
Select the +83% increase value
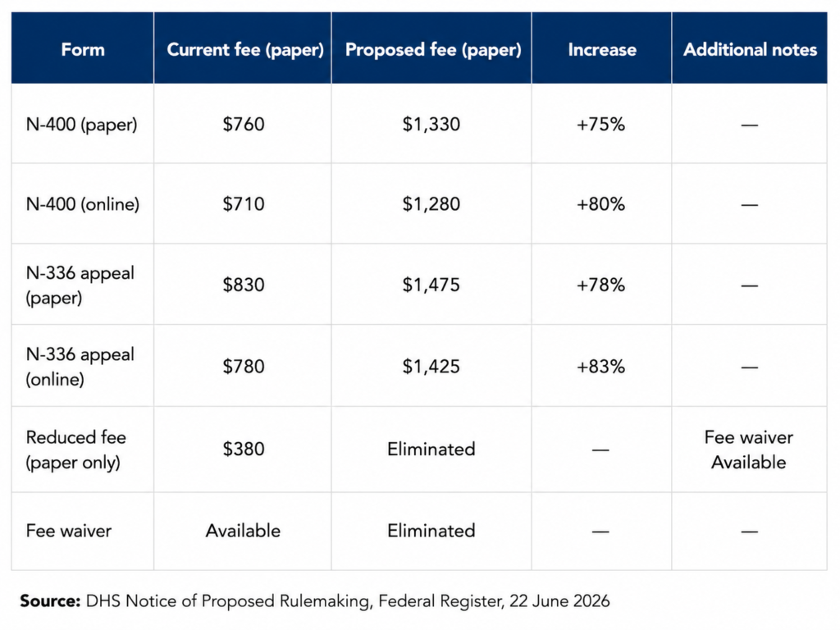point(600,367)
